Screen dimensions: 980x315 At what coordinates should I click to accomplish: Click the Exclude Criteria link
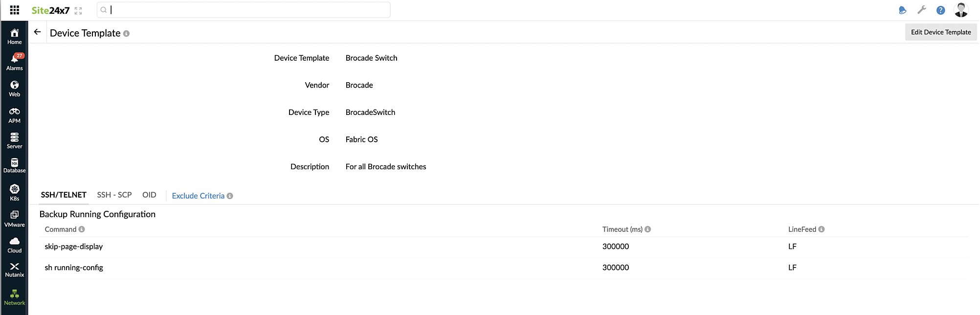[x=198, y=196]
